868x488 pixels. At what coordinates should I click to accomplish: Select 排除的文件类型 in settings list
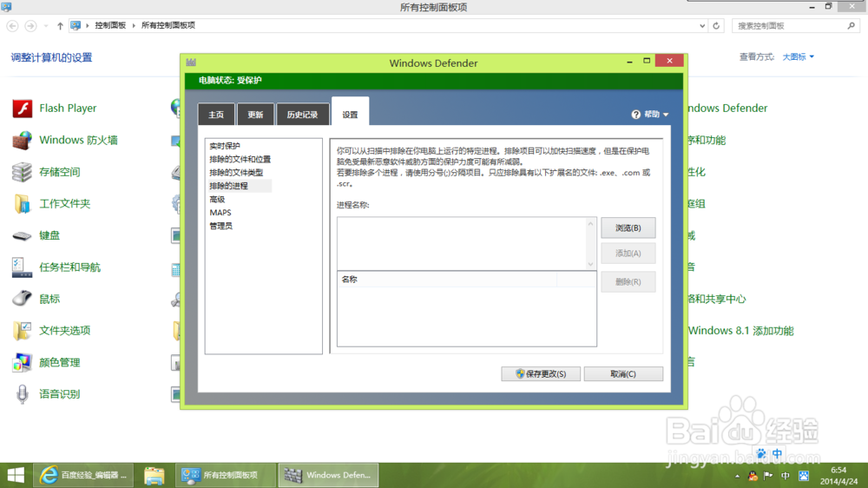236,172
